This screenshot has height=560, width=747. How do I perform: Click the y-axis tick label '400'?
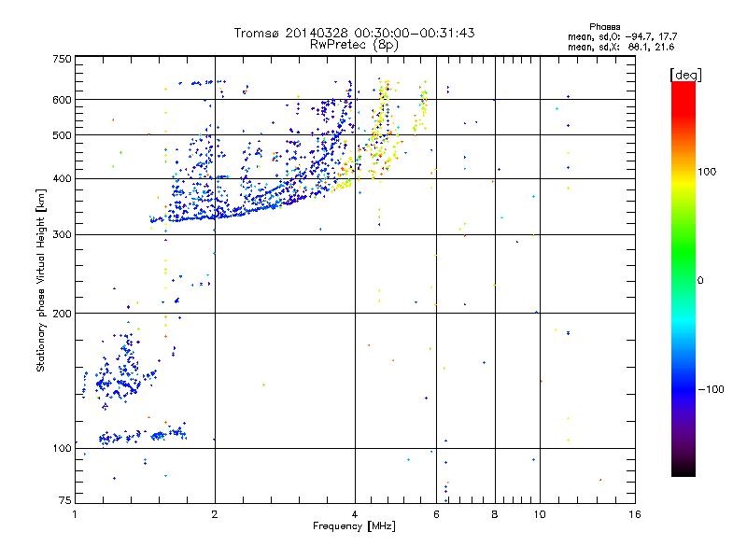pyautogui.click(x=62, y=179)
